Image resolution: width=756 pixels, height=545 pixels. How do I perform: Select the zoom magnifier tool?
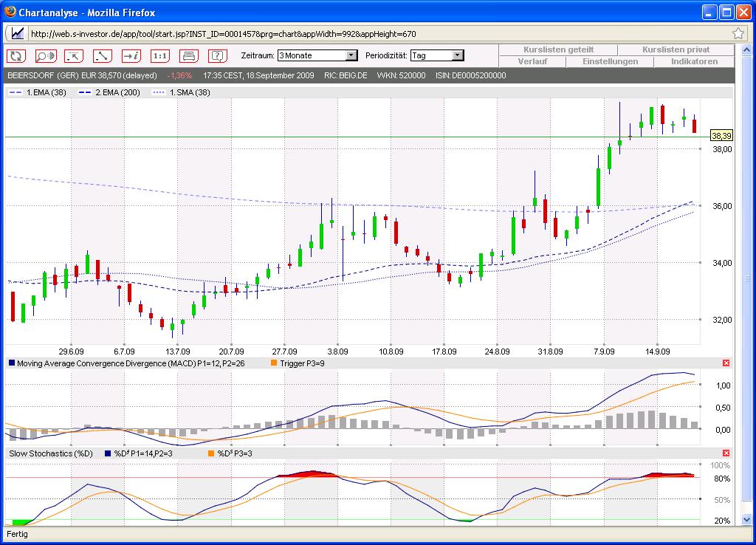coord(45,55)
